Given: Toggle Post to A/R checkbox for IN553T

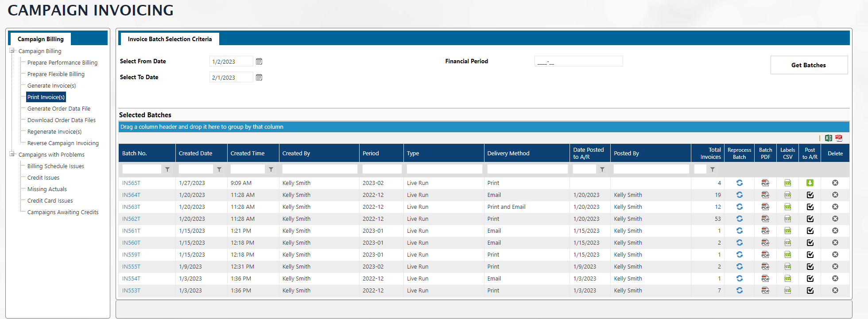Looking at the screenshot, I should (810, 290).
